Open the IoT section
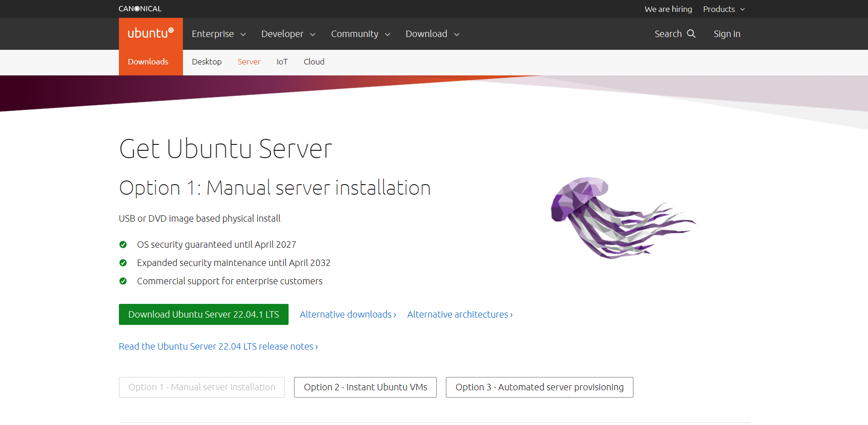 tap(282, 62)
